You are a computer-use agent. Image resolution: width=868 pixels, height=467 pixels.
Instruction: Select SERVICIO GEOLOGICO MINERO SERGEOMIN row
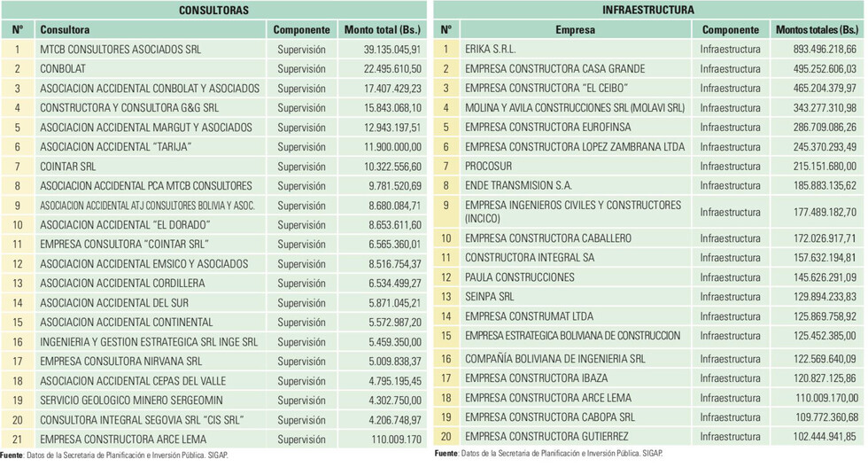(213, 401)
